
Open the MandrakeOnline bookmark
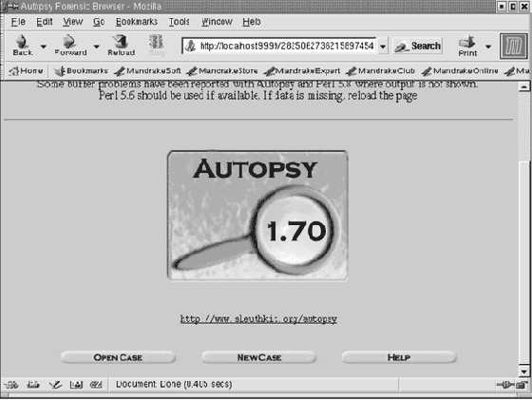coord(460,71)
